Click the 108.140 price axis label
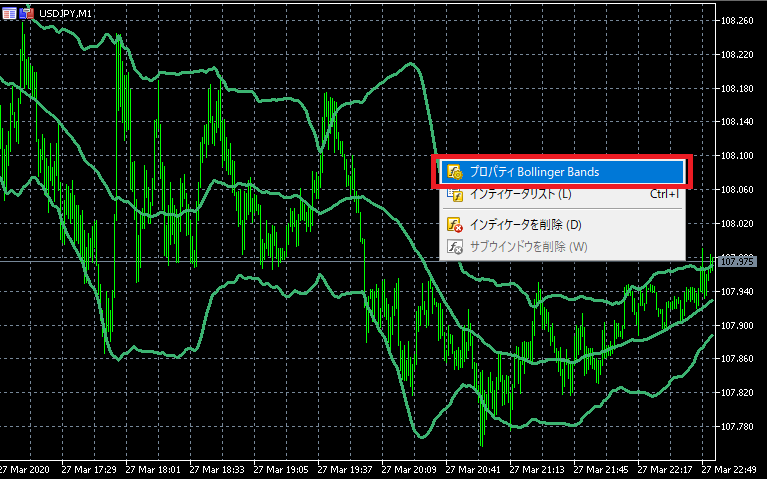Screen dimensions: 767x479 737,122
